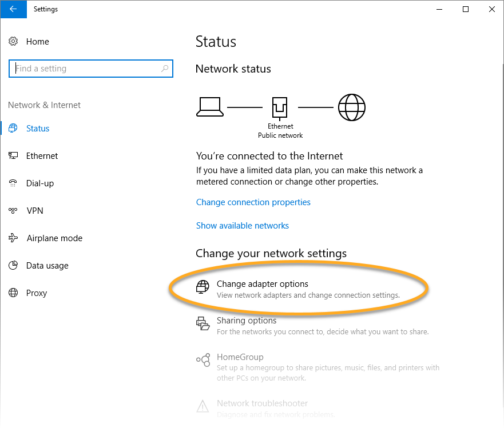Select the Airplane mode icon

pyautogui.click(x=13, y=238)
